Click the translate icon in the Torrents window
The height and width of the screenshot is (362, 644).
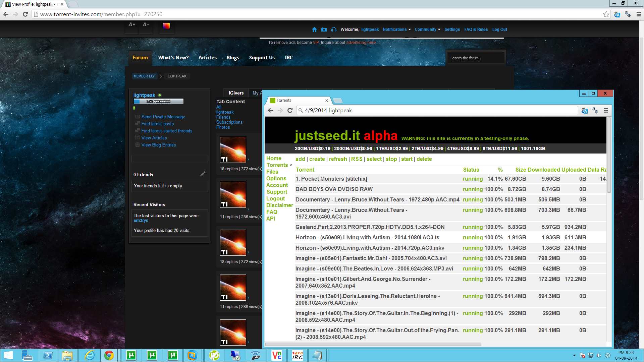pyautogui.click(x=585, y=110)
